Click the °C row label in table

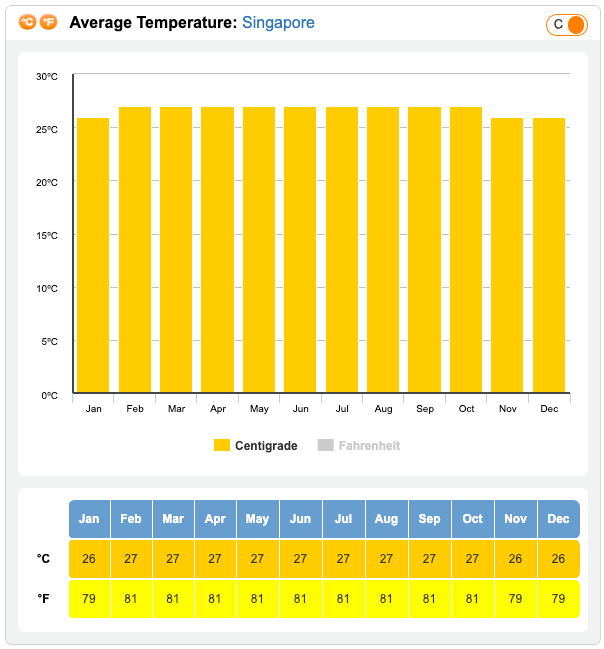pos(43,558)
